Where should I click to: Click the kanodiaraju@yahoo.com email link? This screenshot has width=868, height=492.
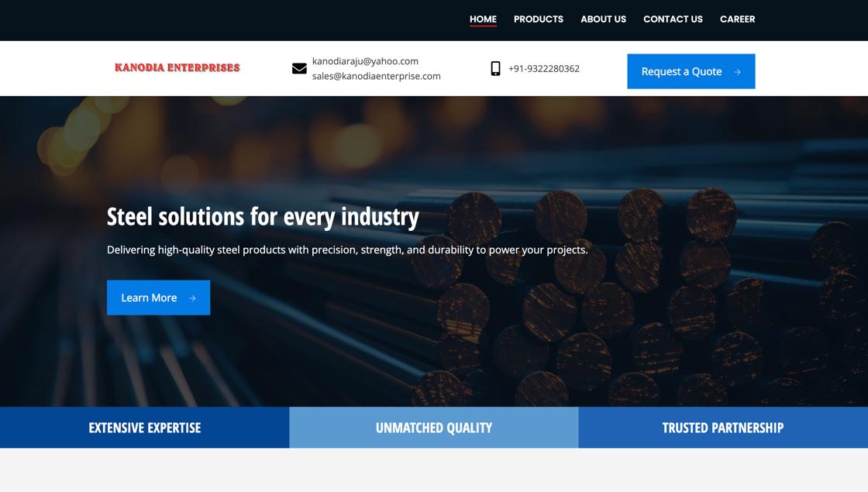[x=365, y=61]
